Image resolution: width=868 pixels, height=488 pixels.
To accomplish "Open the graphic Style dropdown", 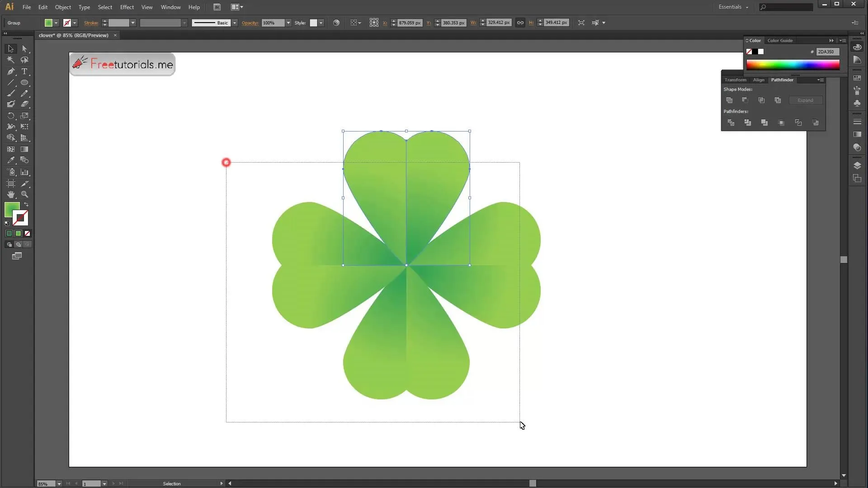I will [x=321, y=23].
